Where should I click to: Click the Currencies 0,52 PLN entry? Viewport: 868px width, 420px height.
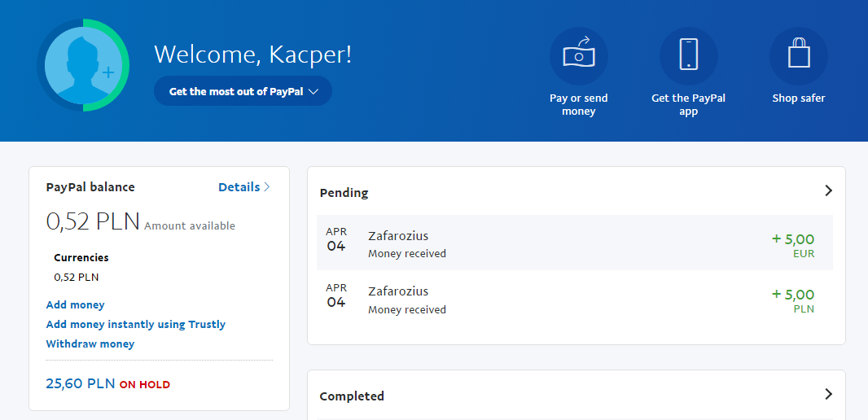point(77,278)
